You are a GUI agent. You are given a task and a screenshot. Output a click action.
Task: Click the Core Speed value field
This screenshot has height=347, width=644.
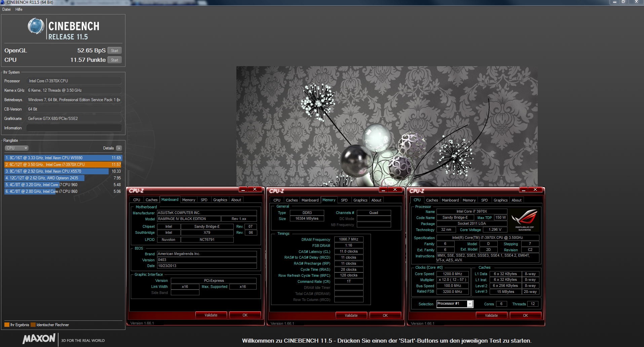click(x=453, y=274)
